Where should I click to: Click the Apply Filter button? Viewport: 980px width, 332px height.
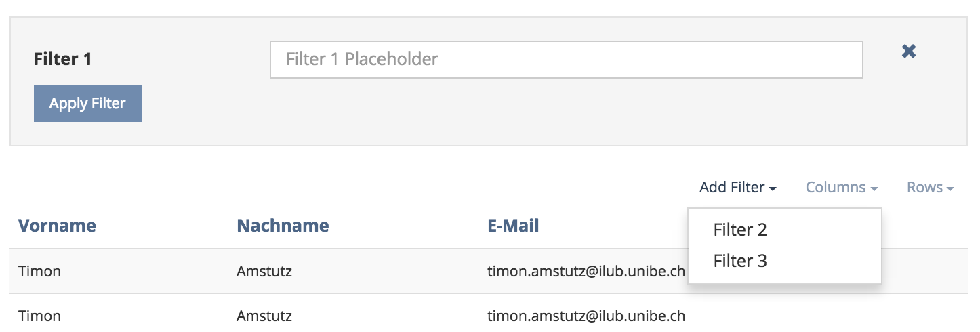88,104
